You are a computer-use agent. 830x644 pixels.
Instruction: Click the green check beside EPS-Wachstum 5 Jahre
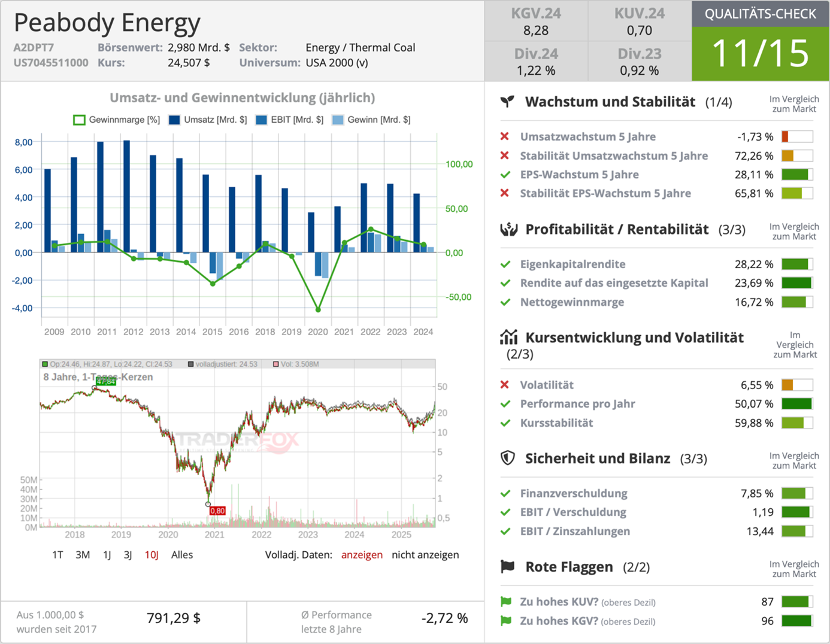pyautogui.click(x=505, y=175)
